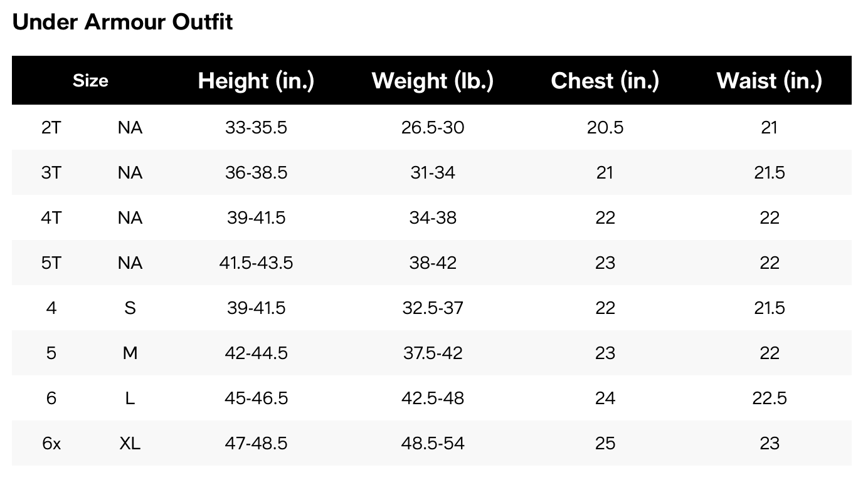Click the weight value 32.5-37

pyautogui.click(x=433, y=308)
